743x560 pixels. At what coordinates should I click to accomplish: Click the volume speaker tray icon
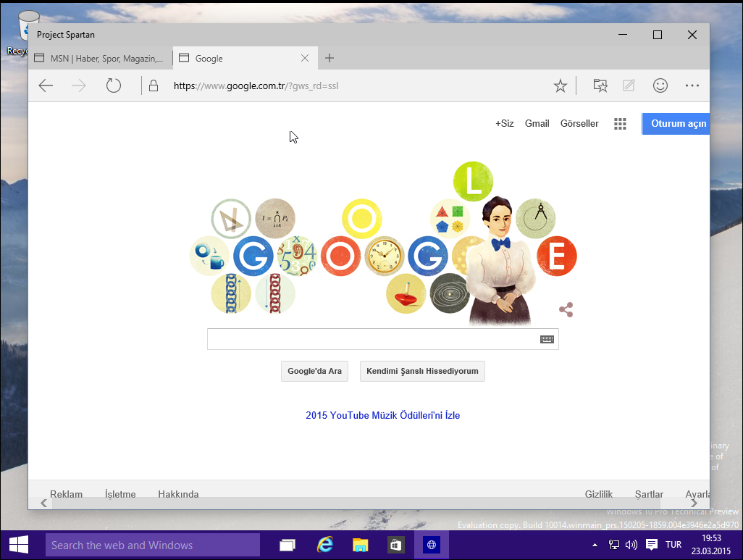631,545
